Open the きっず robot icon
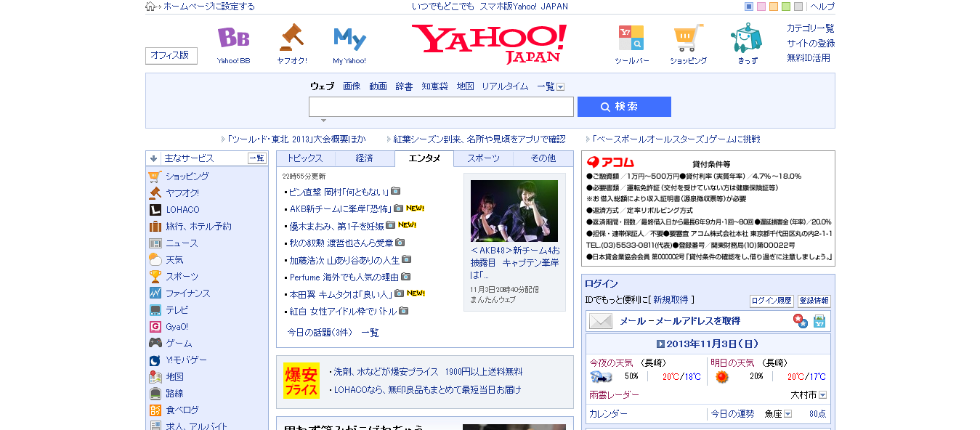 click(747, 38)
